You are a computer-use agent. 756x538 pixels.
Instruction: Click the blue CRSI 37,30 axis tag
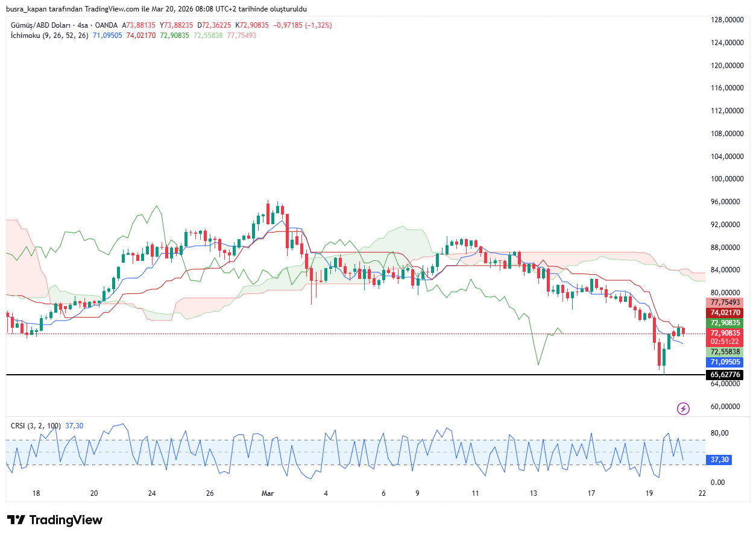tap(720, 460)
